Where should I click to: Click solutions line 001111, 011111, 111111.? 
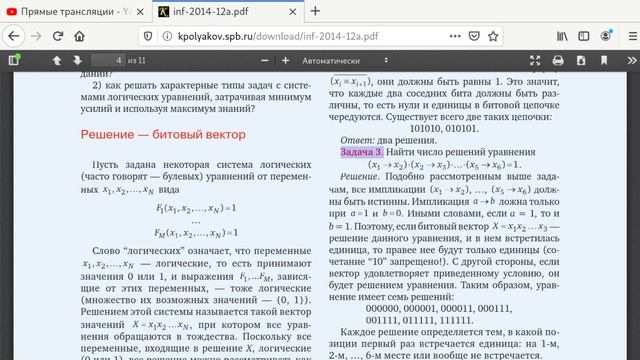tap(420, 320)
